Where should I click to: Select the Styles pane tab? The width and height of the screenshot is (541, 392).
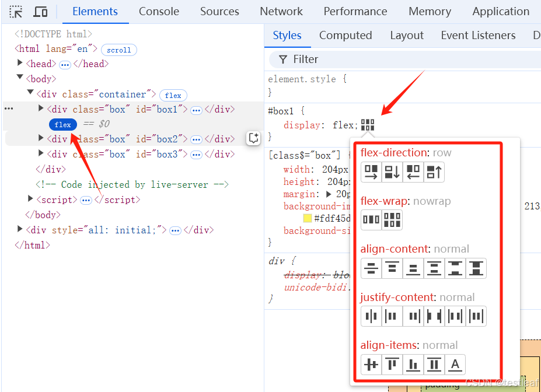(x=287, y=36)
